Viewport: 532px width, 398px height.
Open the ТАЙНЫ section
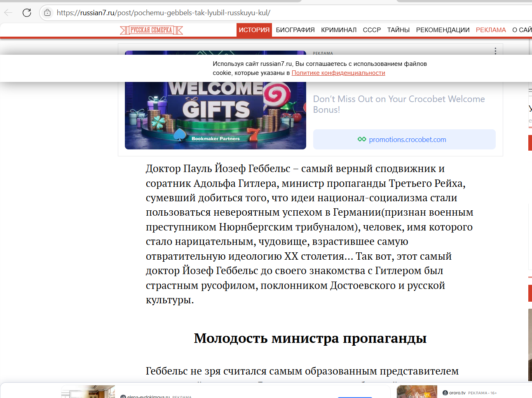(x=398, y=30)
